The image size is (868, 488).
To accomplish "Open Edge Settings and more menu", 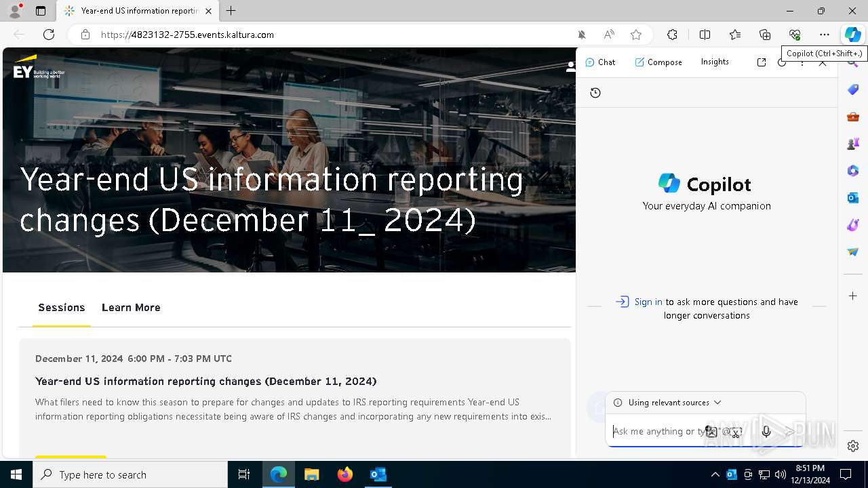I will 824,35.
